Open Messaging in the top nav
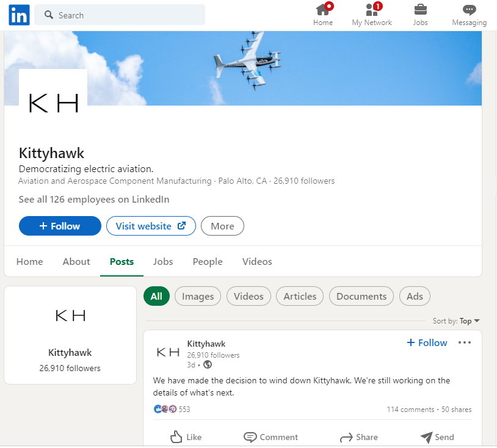Viewport: 497px width, 448px height. [x=469, y=14]
